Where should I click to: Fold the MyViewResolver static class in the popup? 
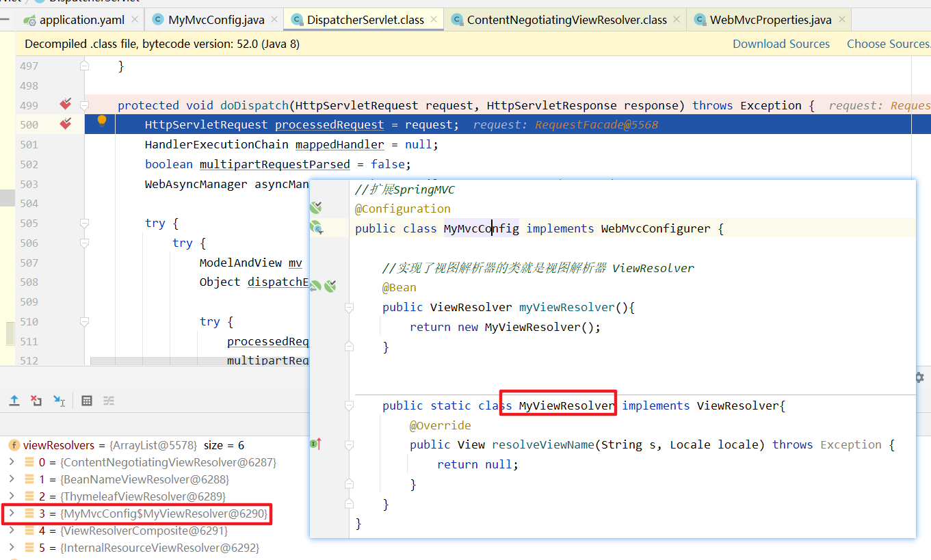349,405
